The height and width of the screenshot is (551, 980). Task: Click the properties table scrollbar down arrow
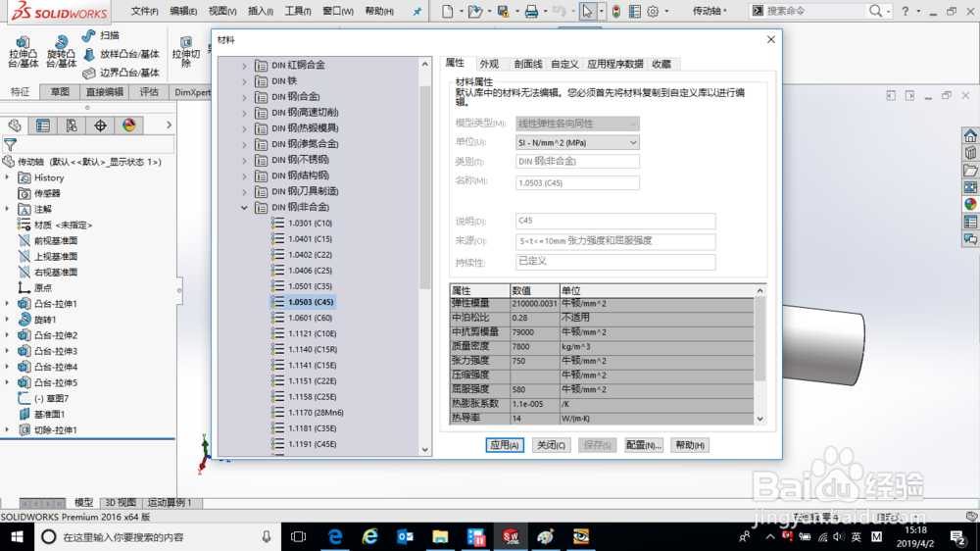point(760,419)
